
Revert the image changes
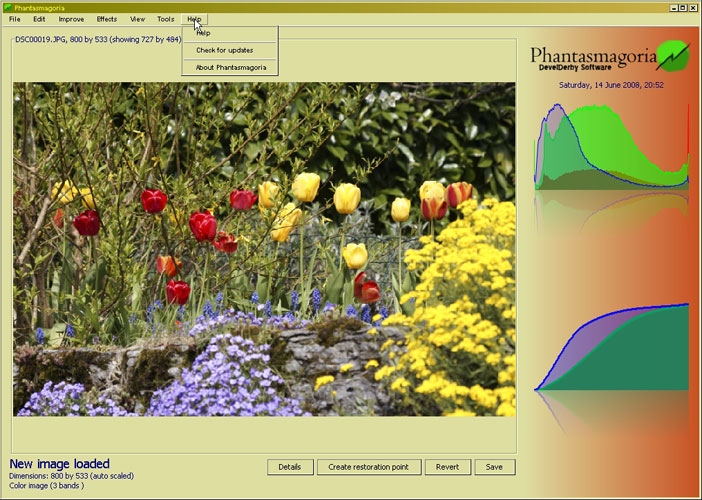point(447,467)
